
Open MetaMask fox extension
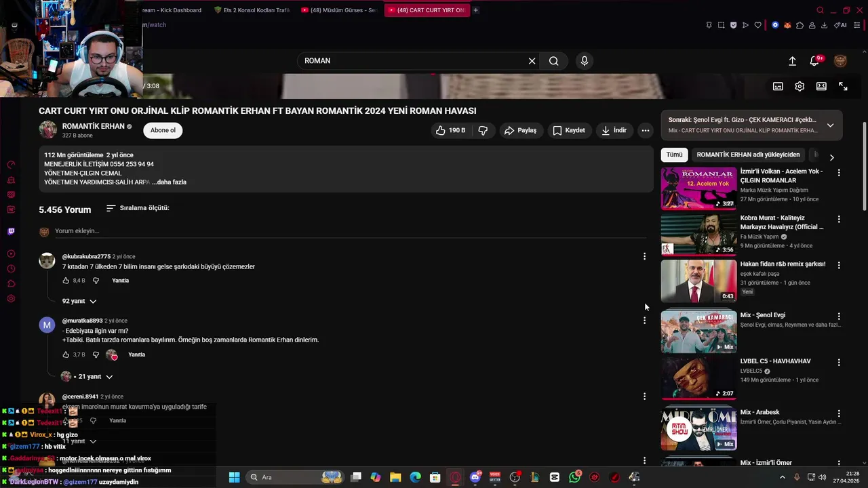(x=787, y=25)
